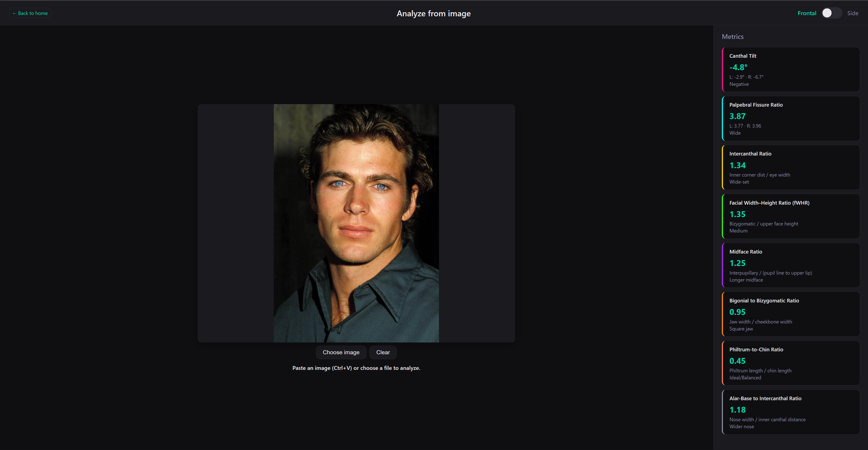This screenshot has width=868, height=450.
Task: Open the Bigonial to Bizygomatic Ratio card
Action: pos(791,314)
